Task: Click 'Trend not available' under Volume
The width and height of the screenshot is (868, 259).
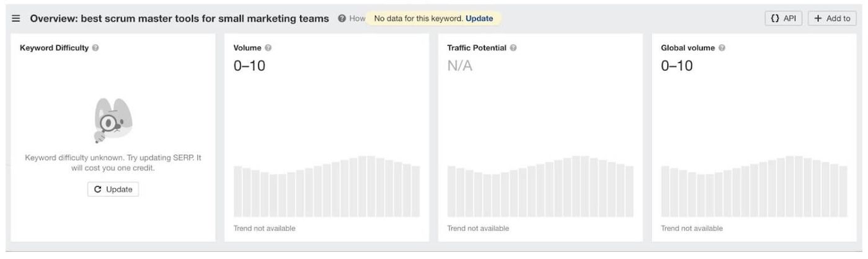Action: click(x=265, y=229)
